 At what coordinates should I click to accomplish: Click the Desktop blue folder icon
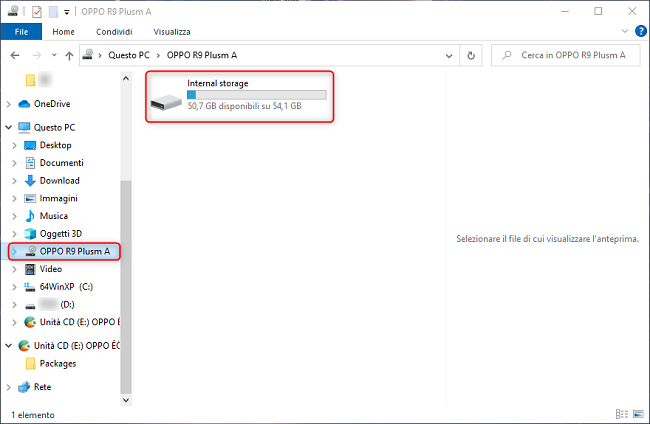tap(30, 145)
